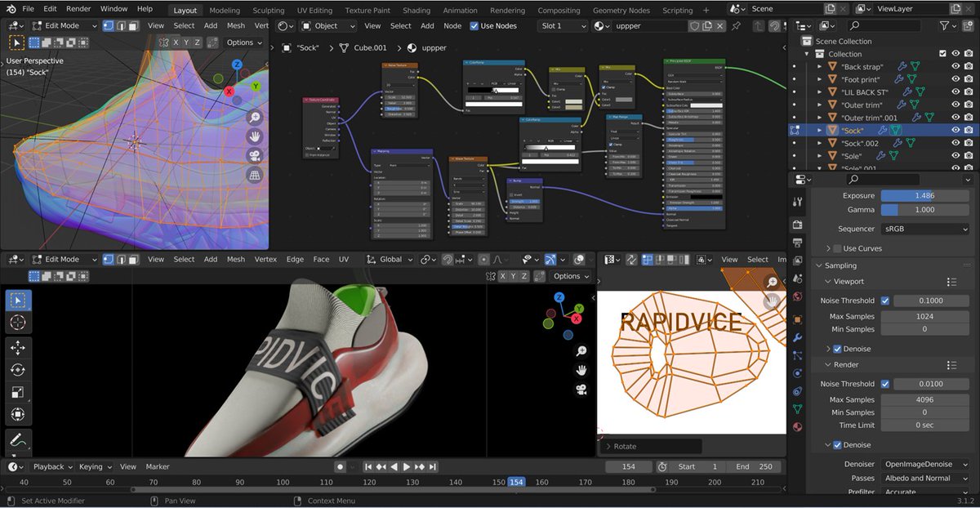Click viewport Max Samples 1024 field
This screenshot has width=980, height=508.
coord(925,316)
